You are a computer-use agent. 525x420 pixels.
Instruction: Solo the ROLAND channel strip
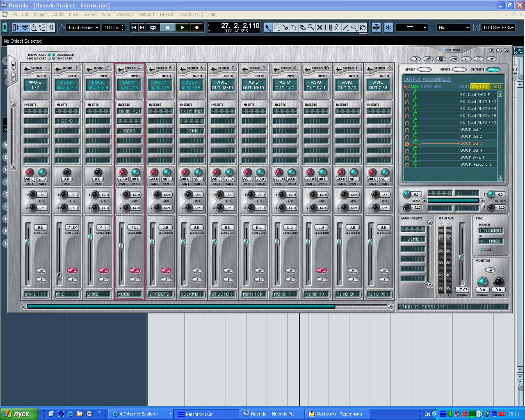pos(197,279)
